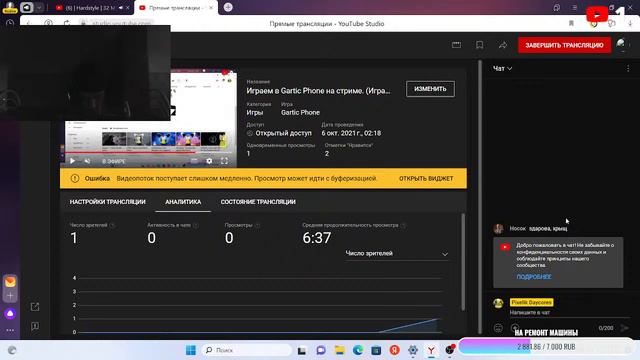Screen dimensions: 640x360
Task: Click the browser bookmark icon in address bar
Action: coord(571,24)
